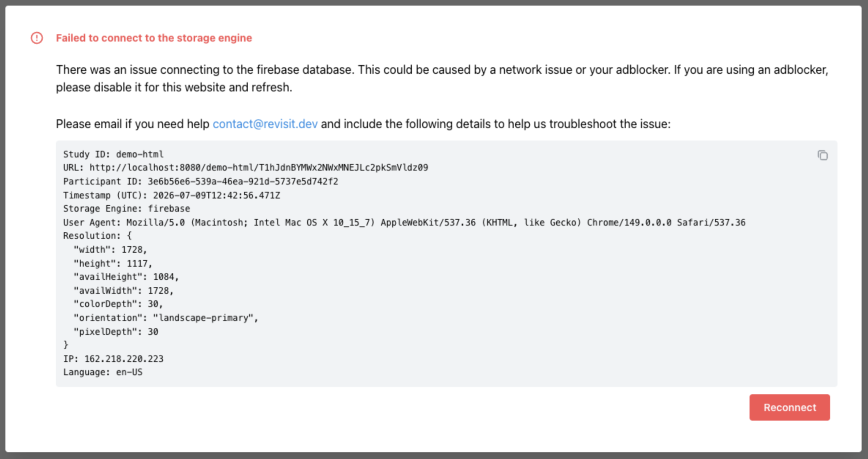Click the "width": 1728 entry
Screen dimensions: 868x459
pyautogui.click(x=110, y=250)
